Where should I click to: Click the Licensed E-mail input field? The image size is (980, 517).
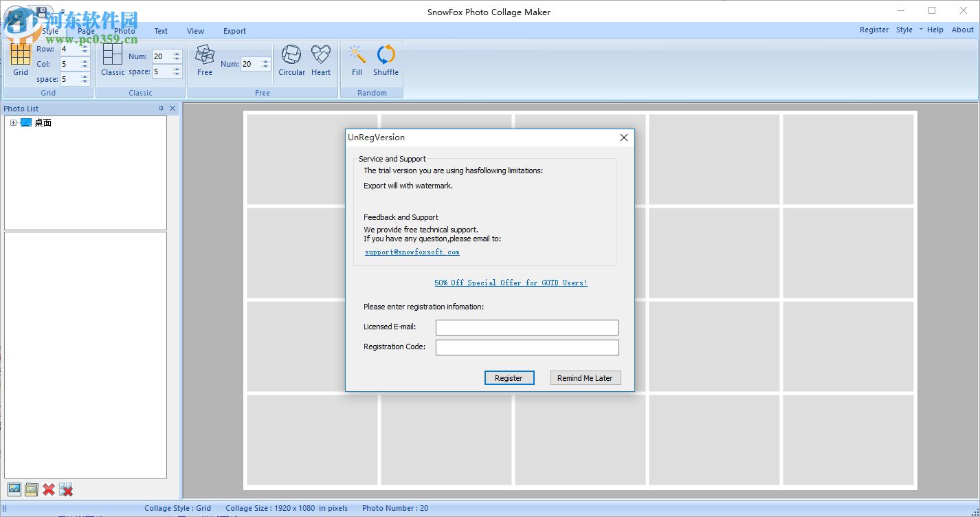[527, 327]
